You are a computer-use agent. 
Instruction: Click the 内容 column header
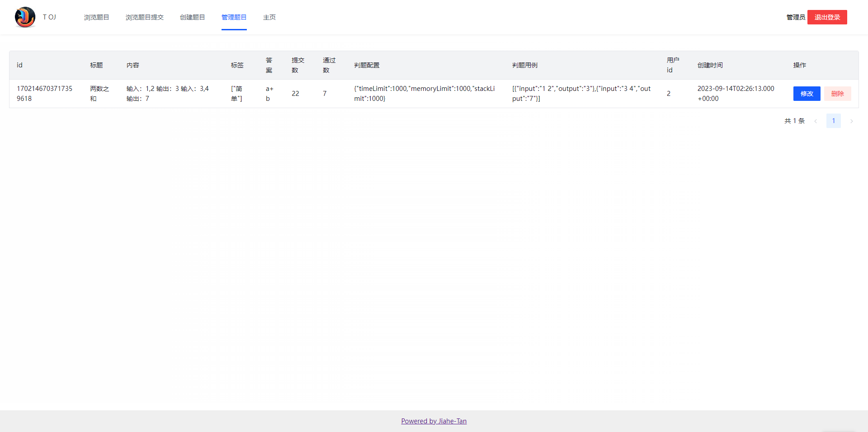171,65
